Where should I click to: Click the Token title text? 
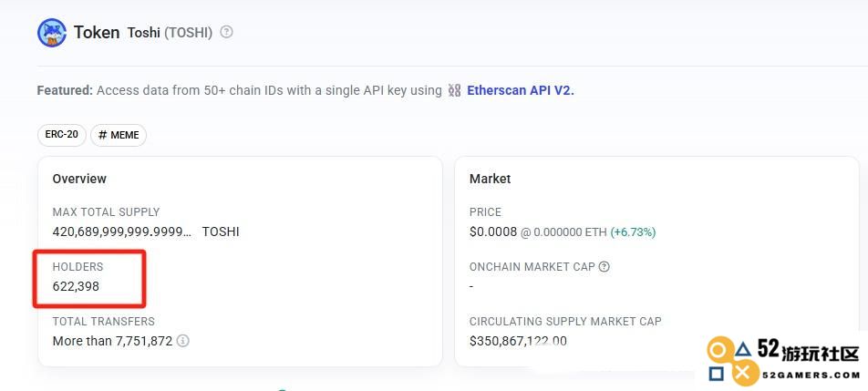pos(97,32)
